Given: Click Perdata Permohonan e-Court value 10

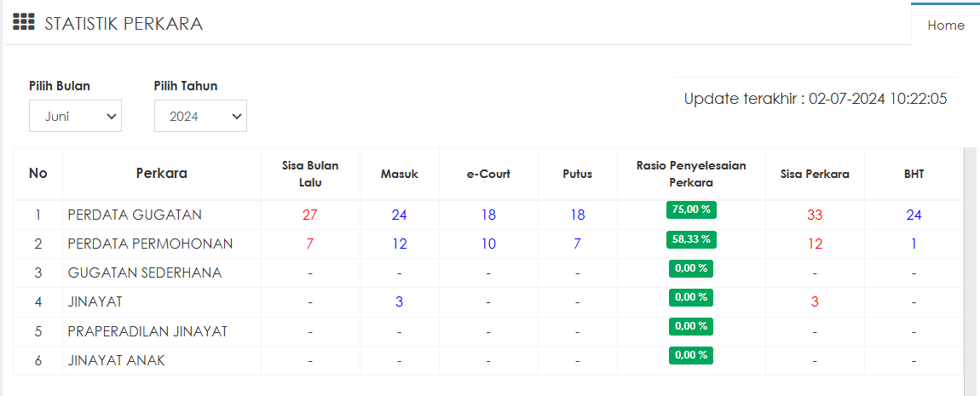Looking at the screenshot, I should (488, 244).
